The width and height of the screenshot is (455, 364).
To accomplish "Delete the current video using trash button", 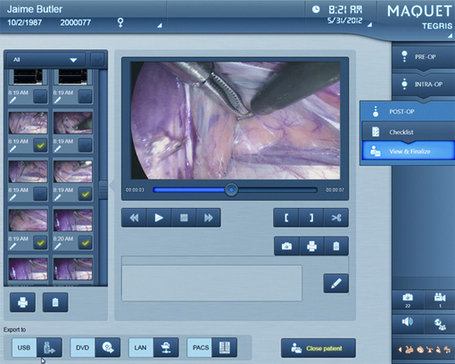I will pyautogui.click(x=336, y=246).
